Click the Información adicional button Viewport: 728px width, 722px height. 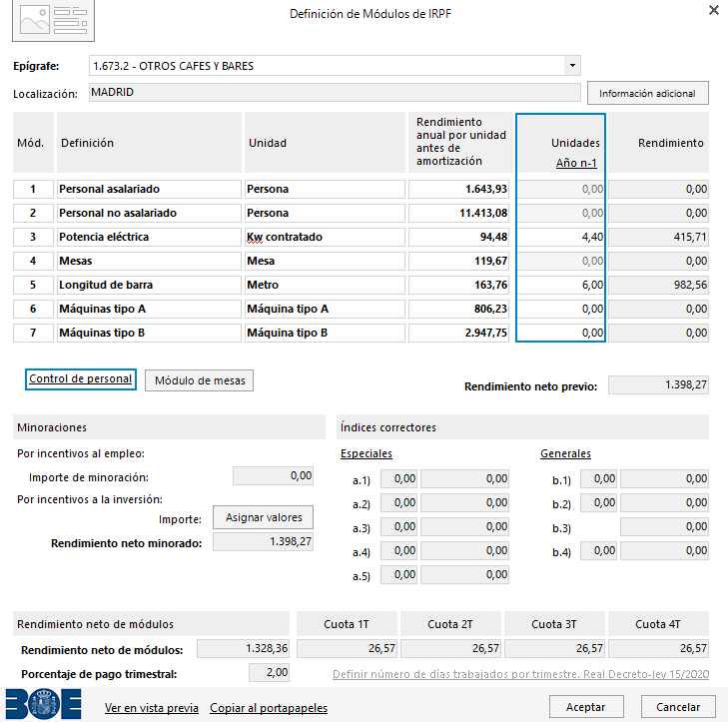pos(648,93)
